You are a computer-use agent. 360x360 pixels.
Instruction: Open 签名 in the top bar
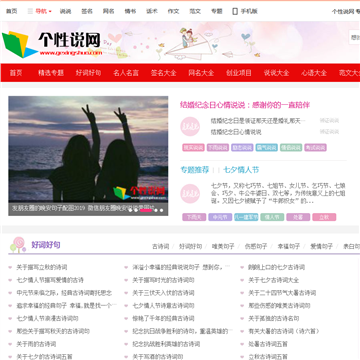[87, 11]
